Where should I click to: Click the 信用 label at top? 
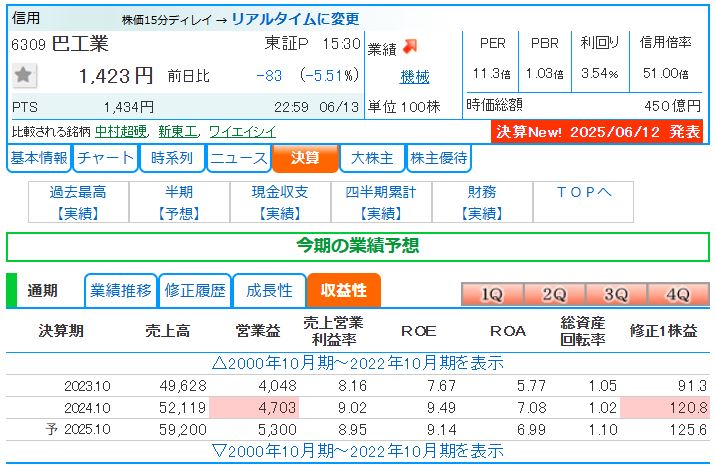(26, 18)
